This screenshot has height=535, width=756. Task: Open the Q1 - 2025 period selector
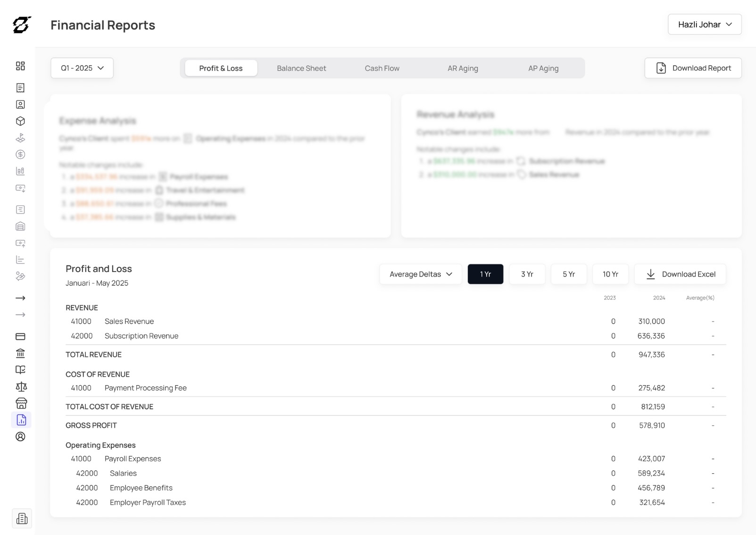pos(82,68)
